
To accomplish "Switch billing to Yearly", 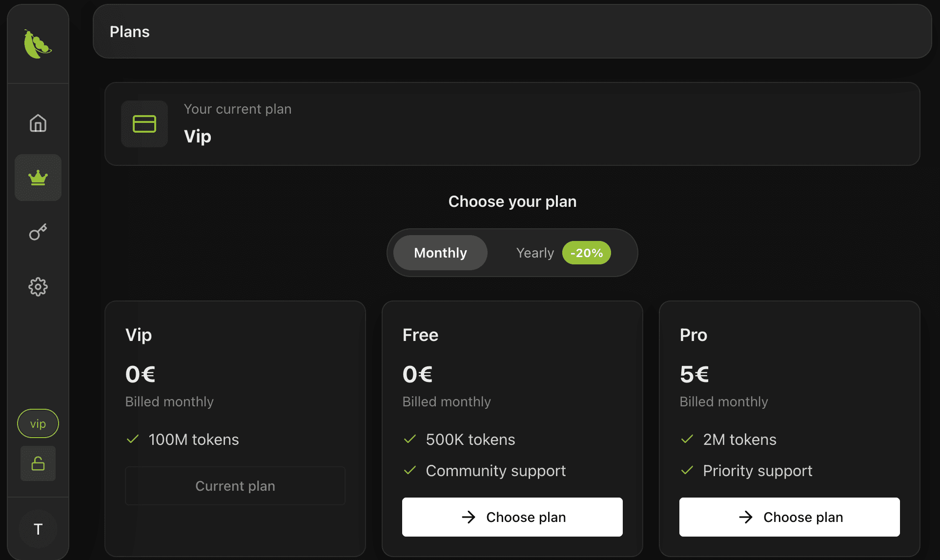I will tap(535, 253).
